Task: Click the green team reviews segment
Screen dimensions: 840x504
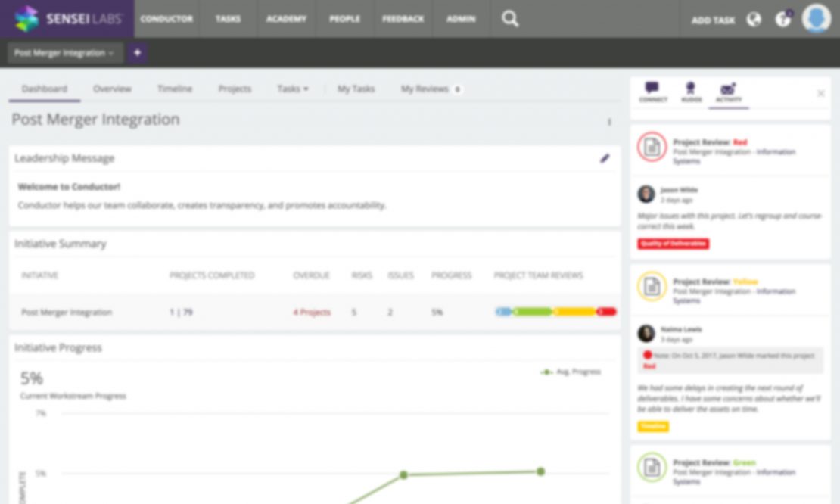Action: (533, 312)
